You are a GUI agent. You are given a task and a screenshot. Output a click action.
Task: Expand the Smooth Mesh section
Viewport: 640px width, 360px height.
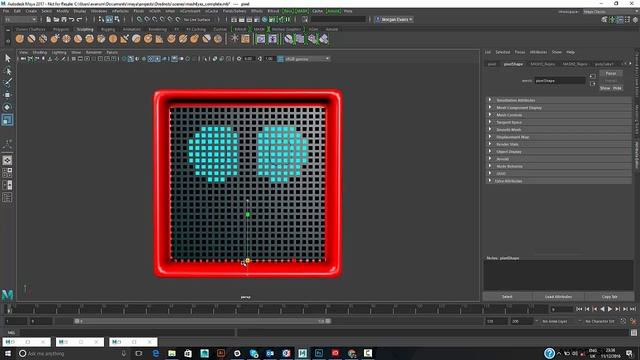pyautogui.click(x=559, y=129)
